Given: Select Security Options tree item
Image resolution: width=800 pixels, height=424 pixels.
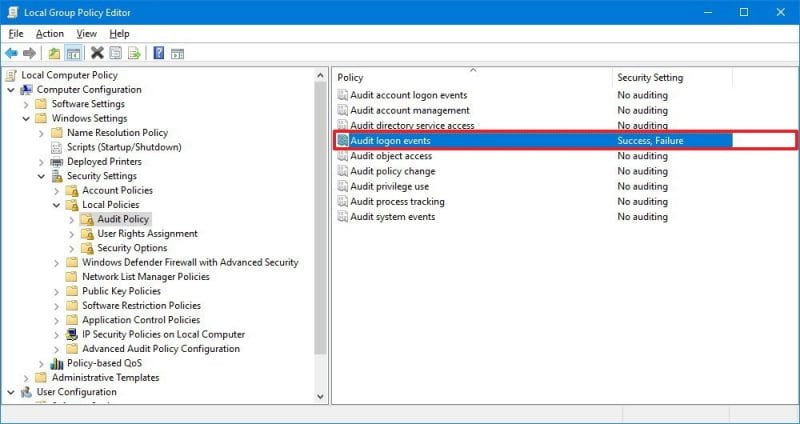Looking at the screenshot, I should tap(132, 248).
